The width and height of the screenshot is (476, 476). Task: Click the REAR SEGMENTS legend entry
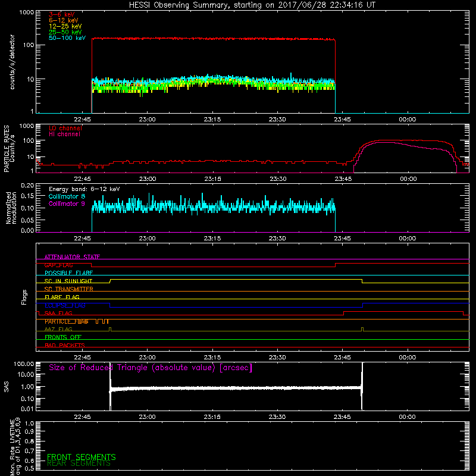click(79, 464)
